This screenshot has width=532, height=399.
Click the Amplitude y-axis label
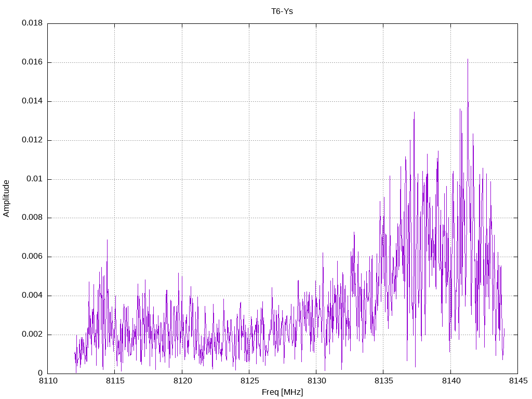point(6,198)
